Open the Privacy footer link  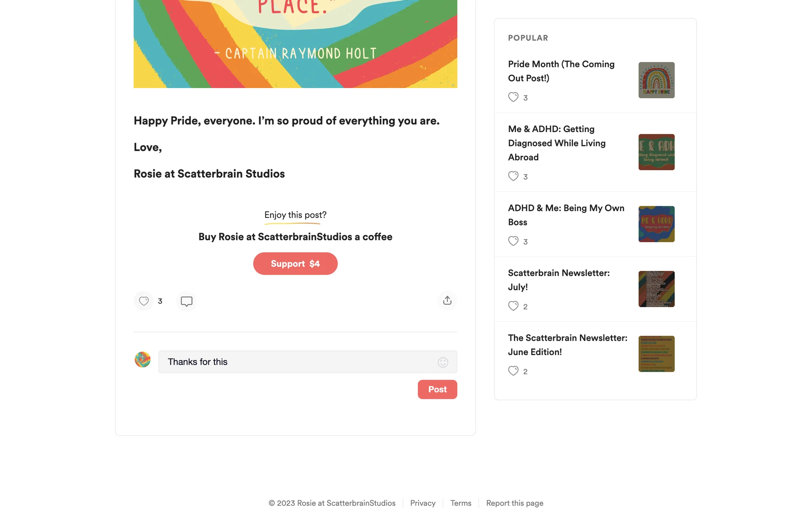click(x=422, y=503)
